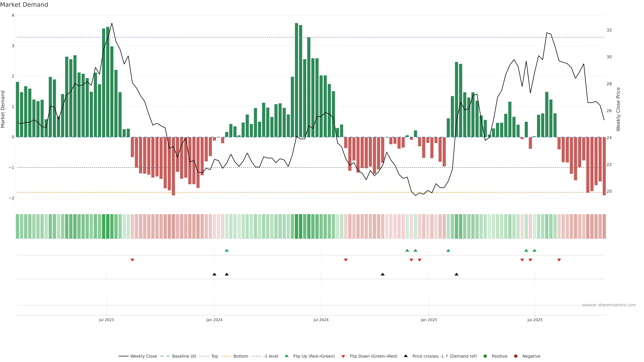Click the Flip Up green triangle legend icon
The image size is (644, 362).
tap(286, 356)
